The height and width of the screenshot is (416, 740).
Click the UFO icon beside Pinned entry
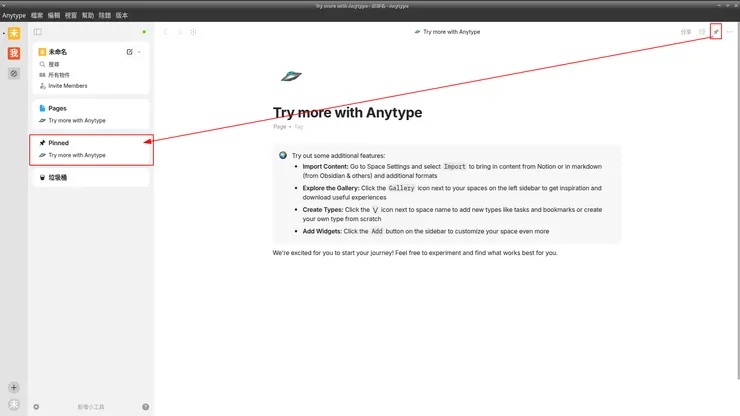coord(42,155)
